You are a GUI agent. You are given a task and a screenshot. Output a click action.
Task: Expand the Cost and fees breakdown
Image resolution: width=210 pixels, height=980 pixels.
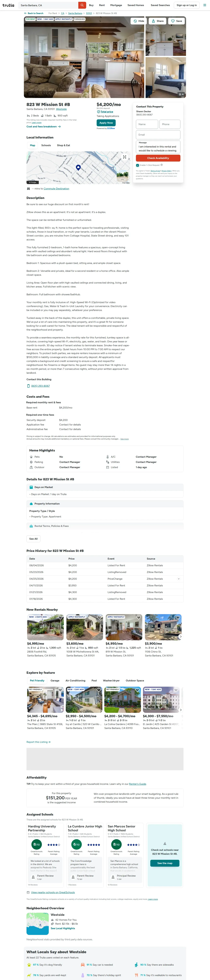(44, 127)
